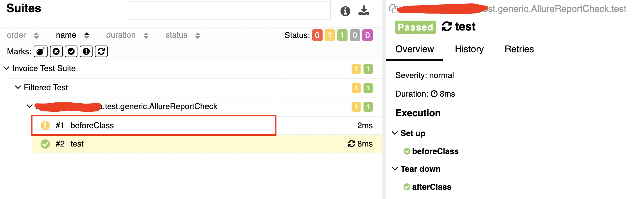Copy the test full name with clipboard icon
Viewport: 644px width, 199px height.
tap(393, 9)
